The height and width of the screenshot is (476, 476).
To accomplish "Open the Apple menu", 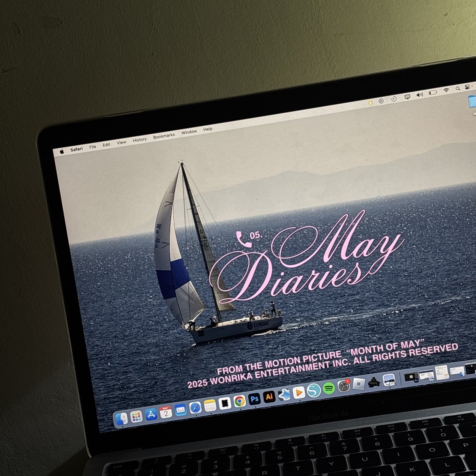I will pos(62,151).
